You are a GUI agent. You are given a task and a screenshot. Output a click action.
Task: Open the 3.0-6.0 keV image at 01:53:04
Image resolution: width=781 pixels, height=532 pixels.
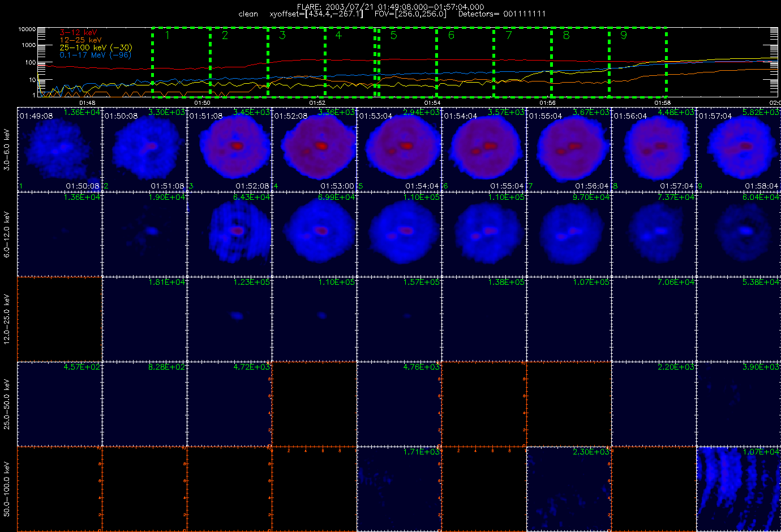point(399,149)
